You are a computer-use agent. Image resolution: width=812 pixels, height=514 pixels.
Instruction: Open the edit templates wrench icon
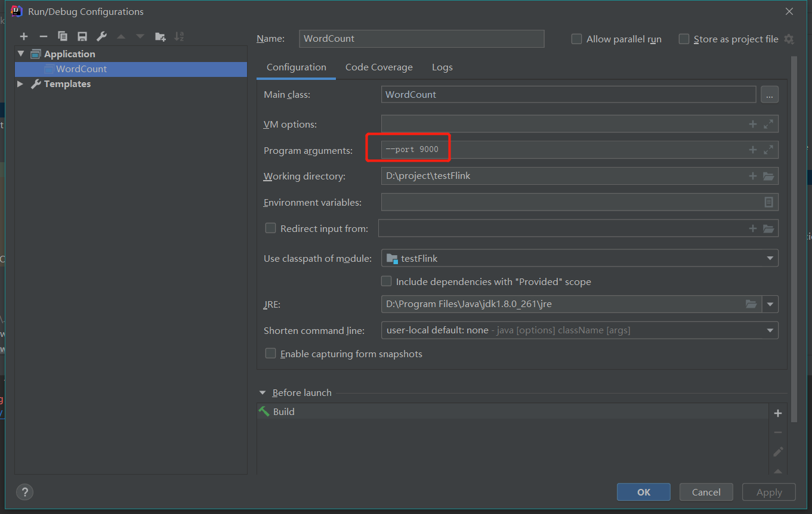click(101, 37)
